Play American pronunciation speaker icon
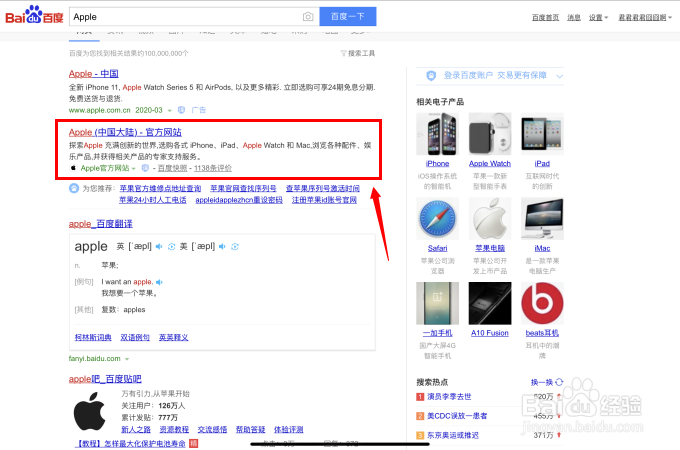680x450 pixels. (222, 246)
